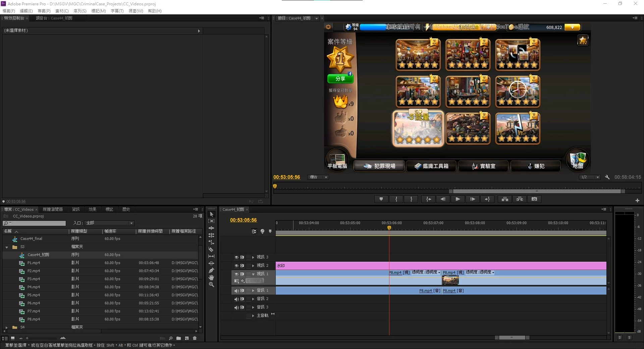Open the 檔案(F) menu
This screenshot has width=644, height=349.
[x=9, y=11]
